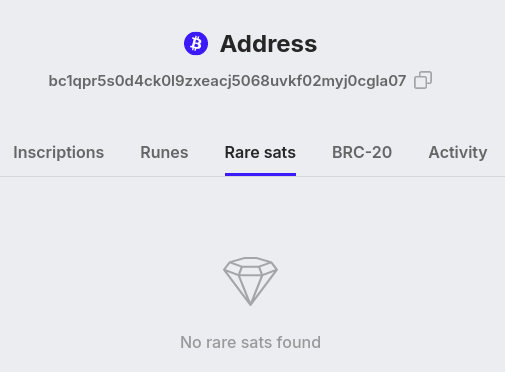Screen dimensions: 505x372
Task: Click the divider line below the tabs
Action: pyautogui.click(x=252, y=176)
